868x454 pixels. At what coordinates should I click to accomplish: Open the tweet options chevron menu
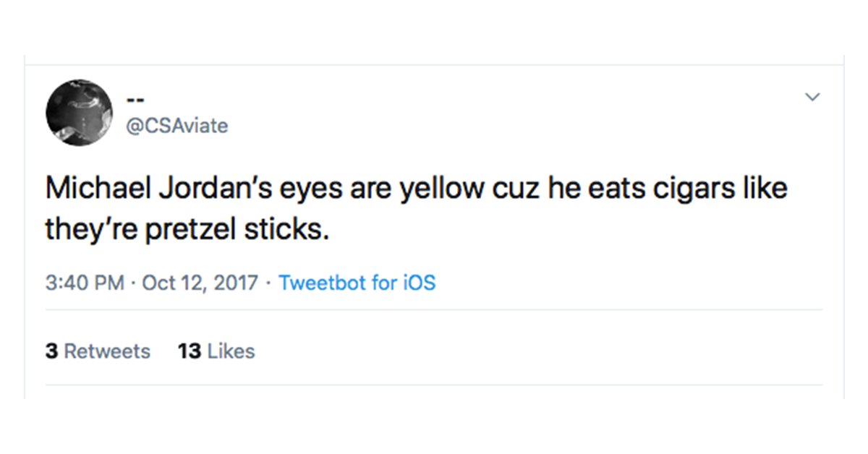tap(813, 97)
